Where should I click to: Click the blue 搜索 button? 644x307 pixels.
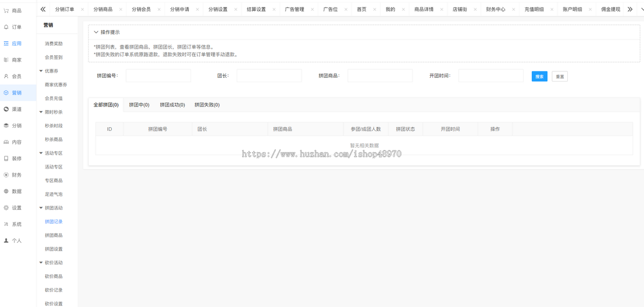(539, 76)
